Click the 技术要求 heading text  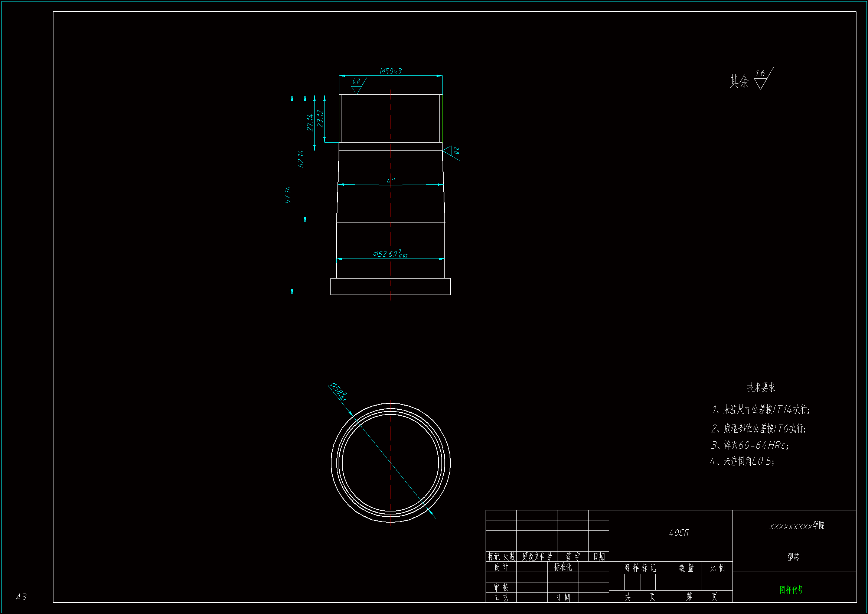[761, 387]
